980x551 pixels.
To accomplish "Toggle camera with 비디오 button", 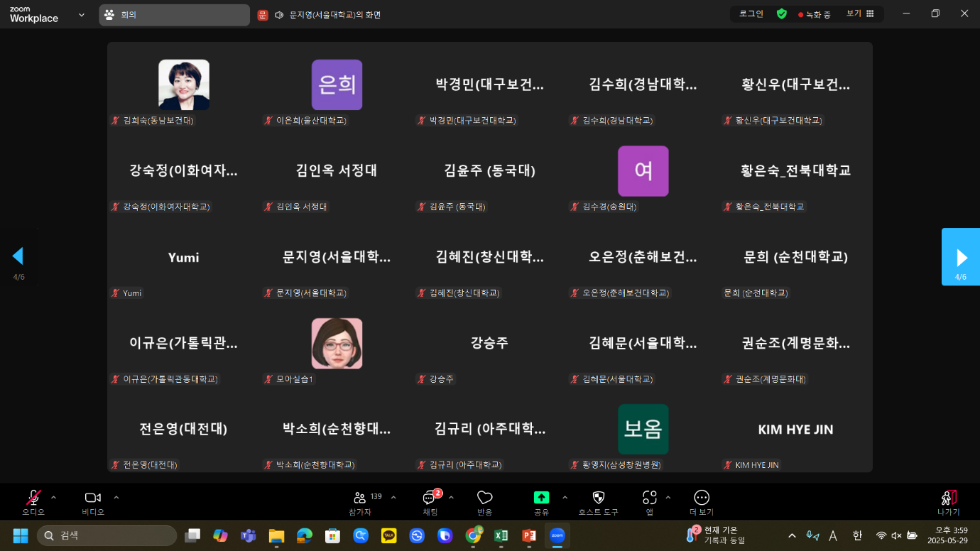I will pos(92,498).
